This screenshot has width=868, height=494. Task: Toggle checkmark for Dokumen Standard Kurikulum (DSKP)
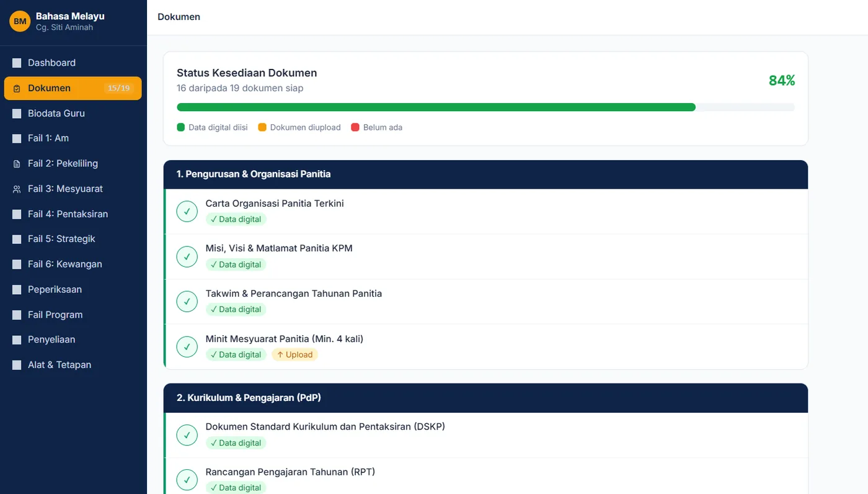187,434
